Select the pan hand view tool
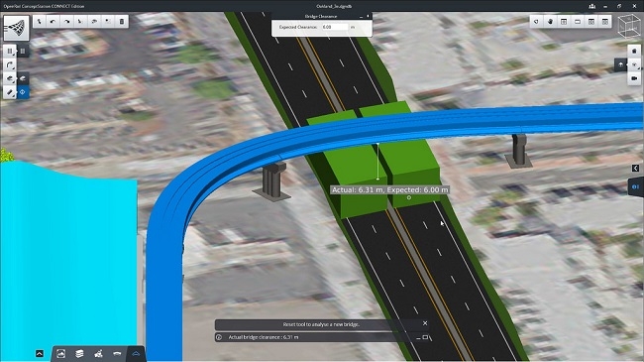644x362 pixels. (x=550, y=22)
